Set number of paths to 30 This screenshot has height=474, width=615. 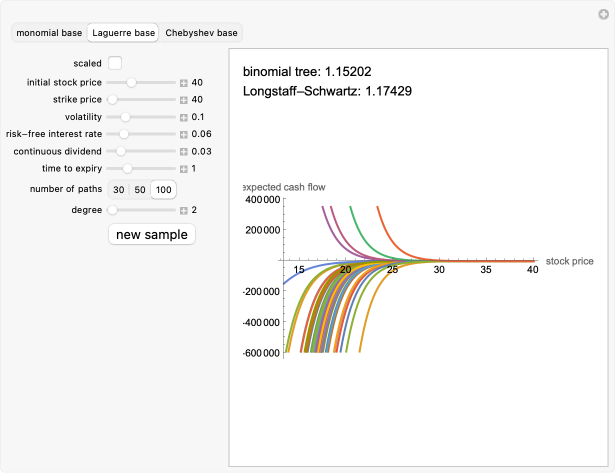tap(119, 190)
